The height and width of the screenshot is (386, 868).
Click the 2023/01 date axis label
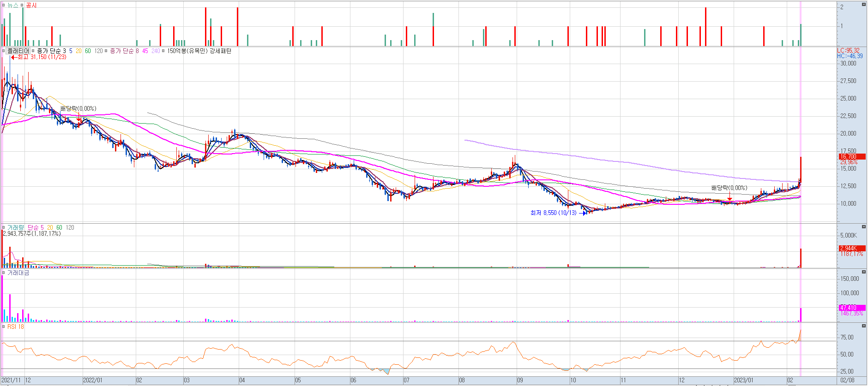click(744, 381)
